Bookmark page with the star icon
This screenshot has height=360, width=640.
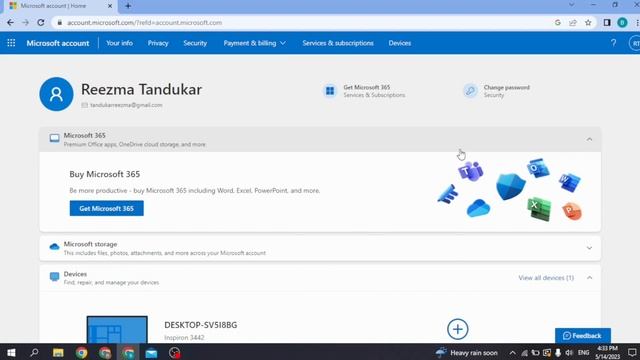pos(588,23)
